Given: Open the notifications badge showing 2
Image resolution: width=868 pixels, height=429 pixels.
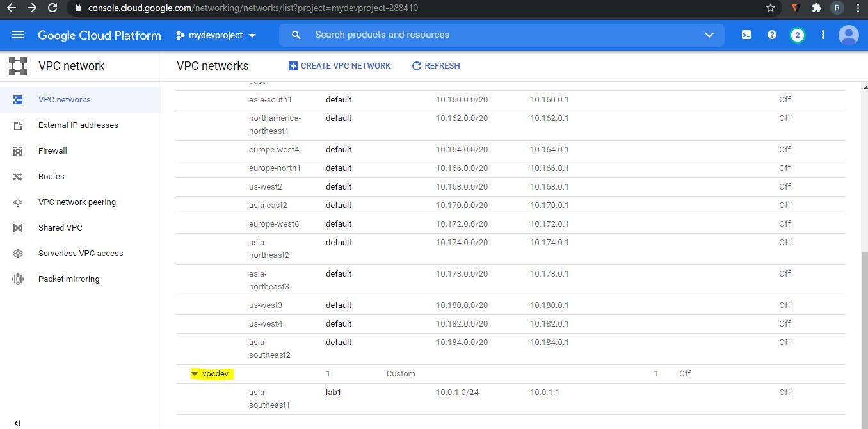Looking at the screenshot, I should click(x=797, y=35).
